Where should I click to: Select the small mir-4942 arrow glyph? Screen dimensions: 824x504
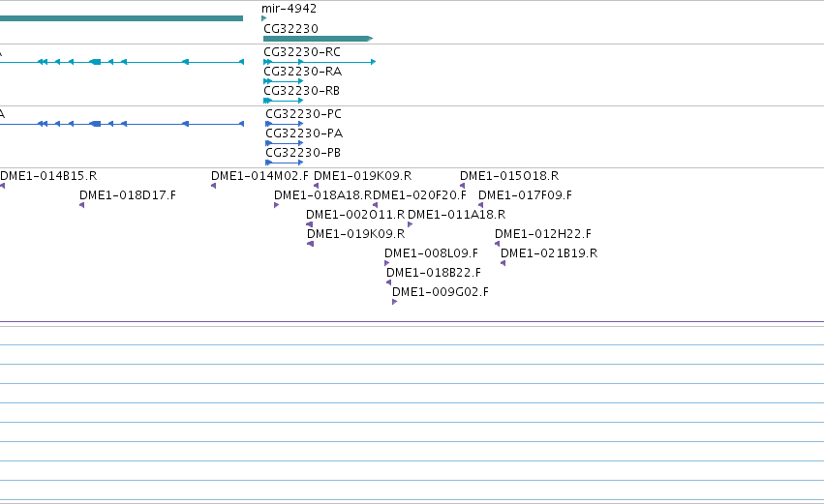[x=263, y=18]
